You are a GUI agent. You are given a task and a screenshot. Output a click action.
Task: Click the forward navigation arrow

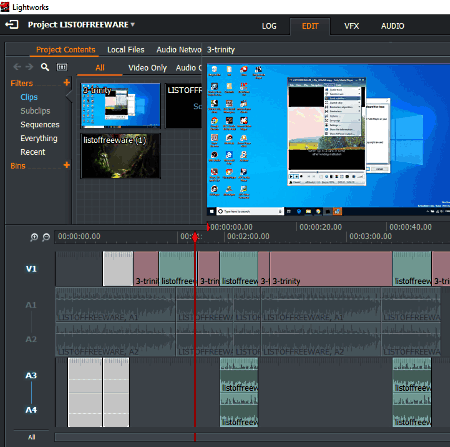coord(29,67)
